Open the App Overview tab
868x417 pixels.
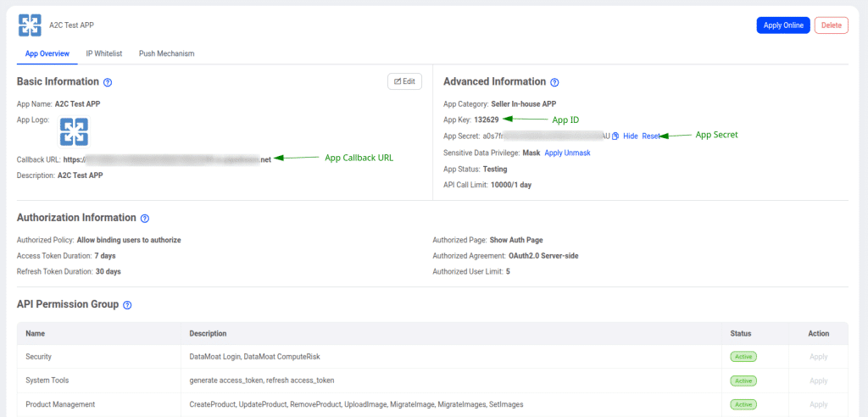click(47, 53)
